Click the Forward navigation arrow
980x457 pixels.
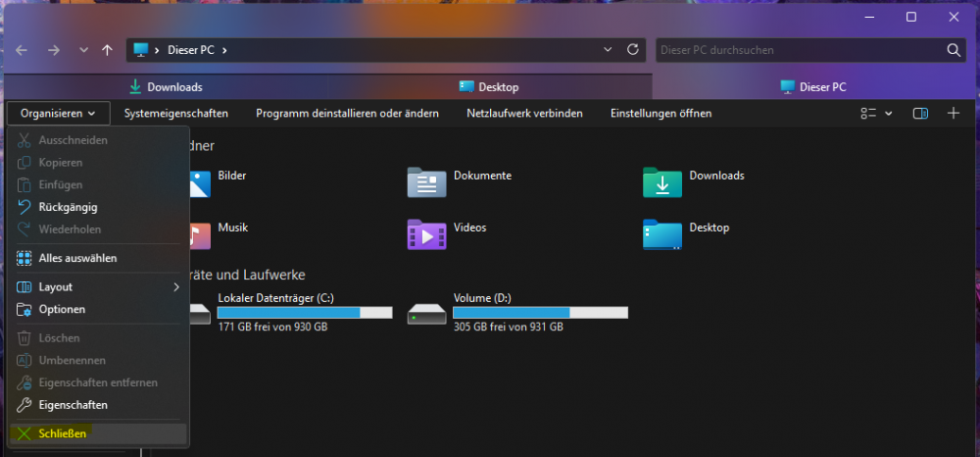(54, 50)
